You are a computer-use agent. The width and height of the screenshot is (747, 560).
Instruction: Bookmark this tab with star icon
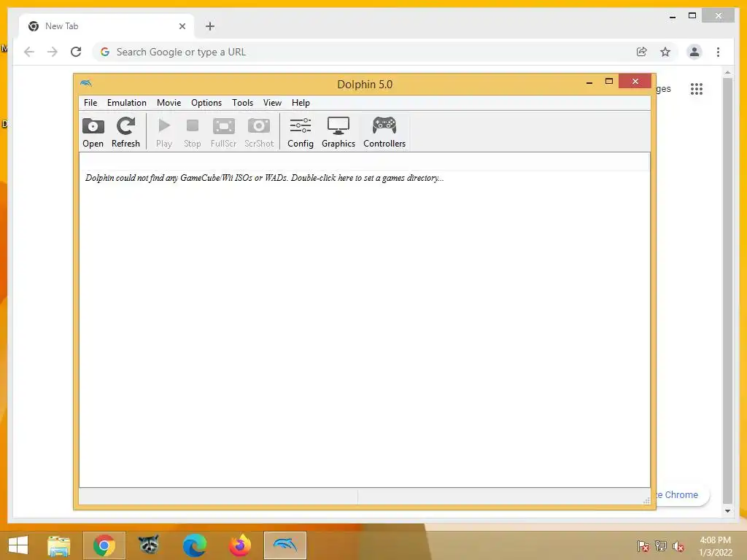pos(665,52)
